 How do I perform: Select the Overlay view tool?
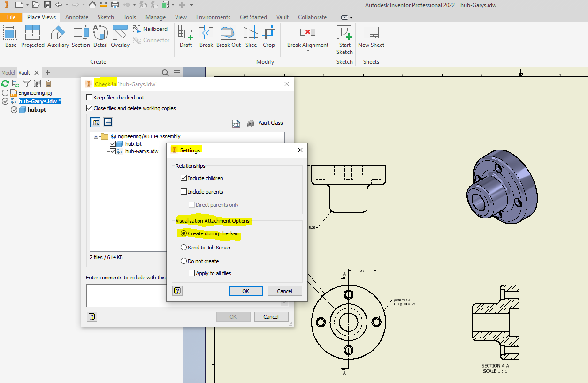click(120, 37)
